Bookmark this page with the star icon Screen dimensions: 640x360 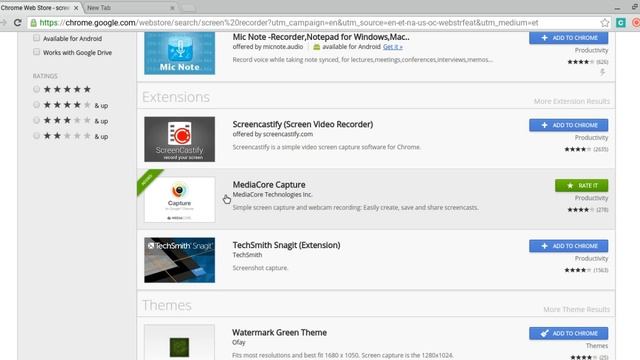(604, 23)
